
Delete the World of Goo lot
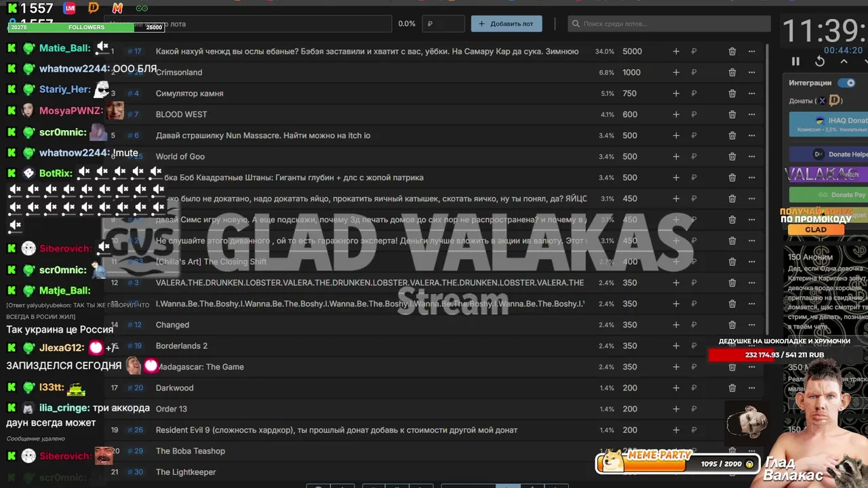[732, 157]
